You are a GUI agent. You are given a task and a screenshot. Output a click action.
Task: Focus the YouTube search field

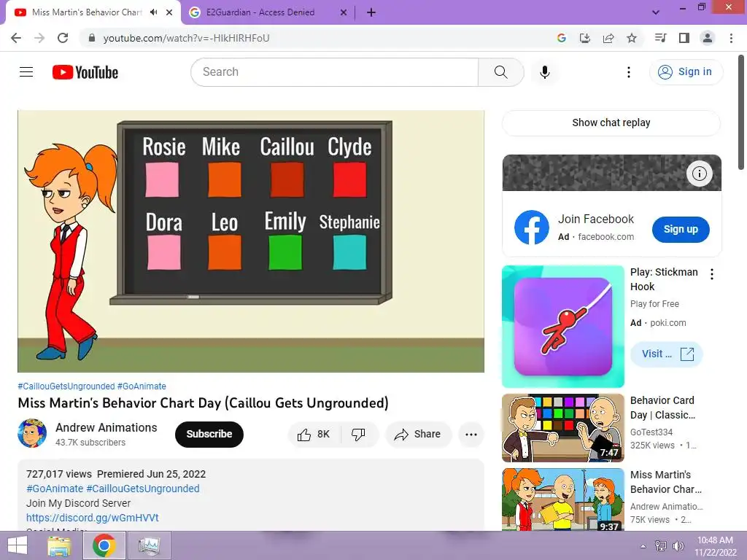coord(334,72)
